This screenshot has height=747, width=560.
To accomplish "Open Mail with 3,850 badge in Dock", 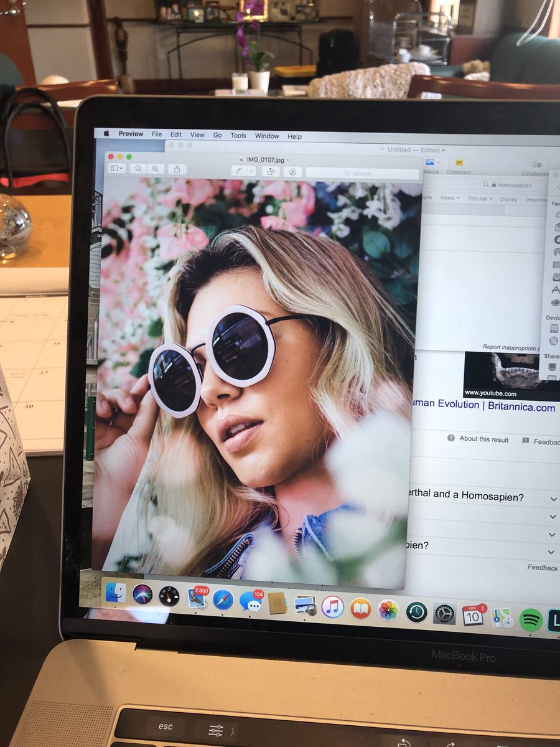I will click(x=197, y=598).
